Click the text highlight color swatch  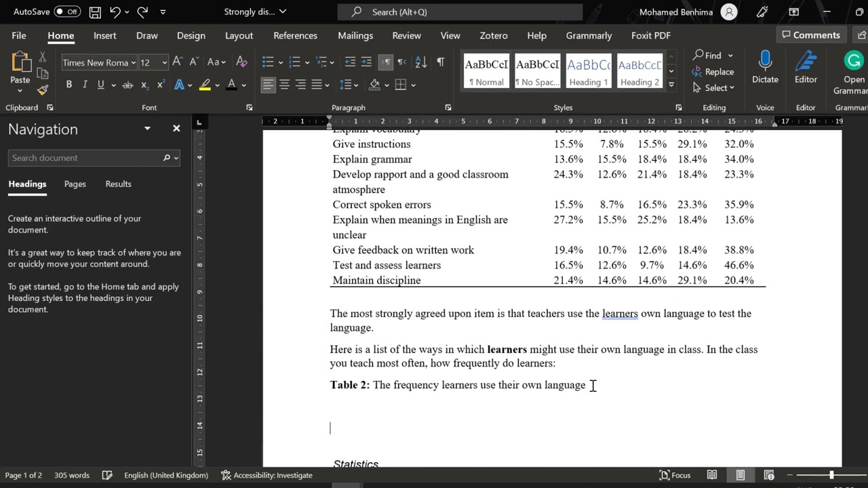click(205, 85)
